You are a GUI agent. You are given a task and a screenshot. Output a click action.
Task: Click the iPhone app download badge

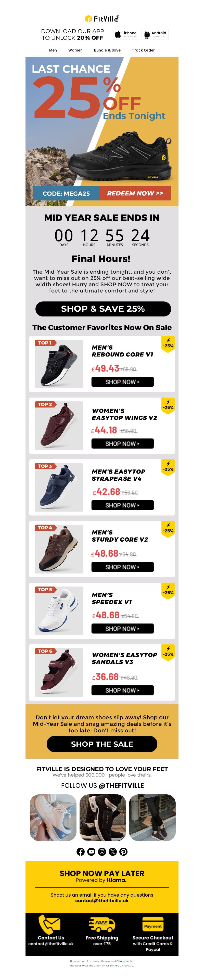click(x=125, y=34)
